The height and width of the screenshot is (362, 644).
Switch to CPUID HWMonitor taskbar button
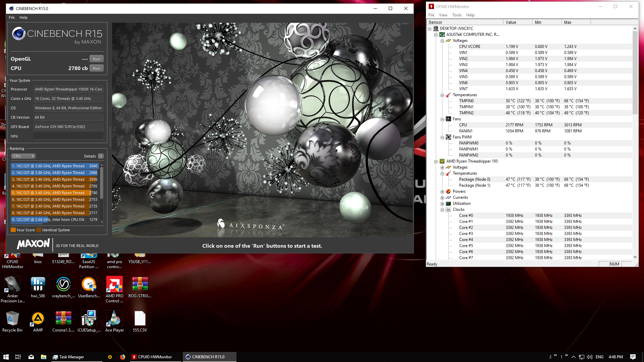(155, 357)
